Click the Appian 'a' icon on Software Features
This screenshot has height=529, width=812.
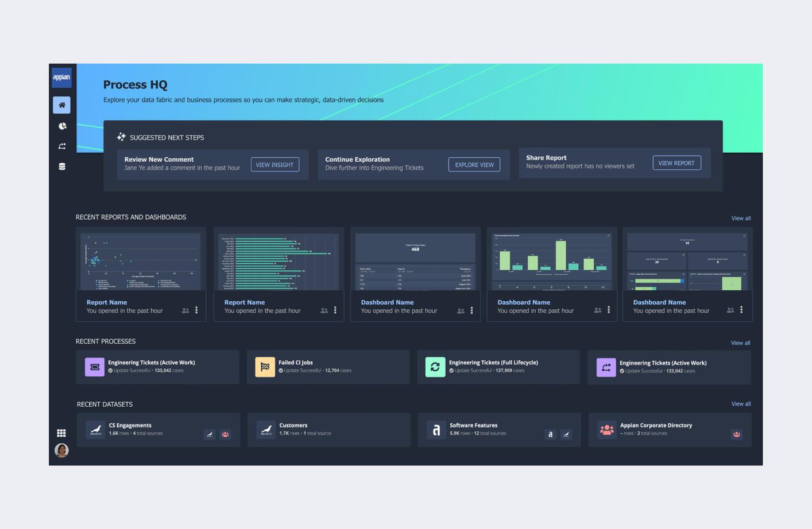[435, 429]
